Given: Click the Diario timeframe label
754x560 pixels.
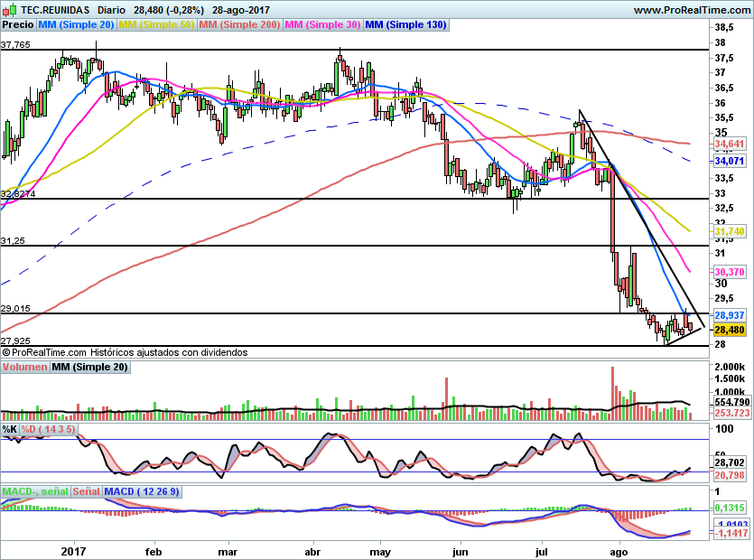Looking at the screenshot, I should (111, 10).
